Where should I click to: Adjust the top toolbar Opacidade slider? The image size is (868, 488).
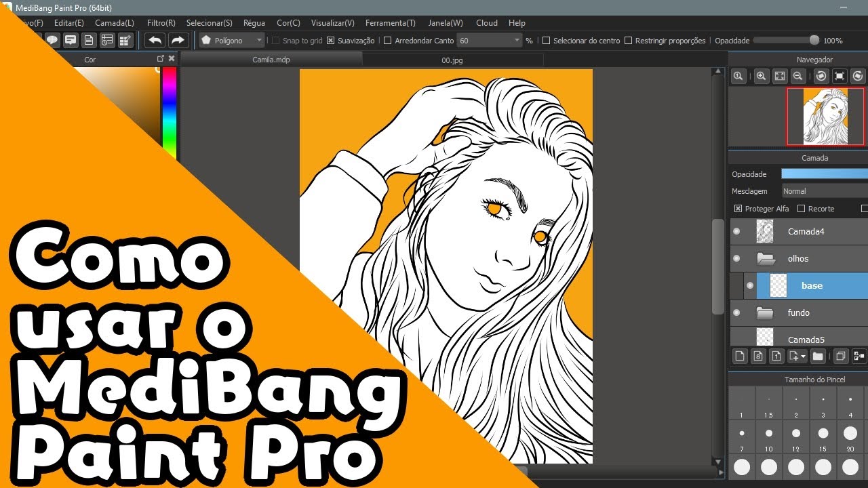click(787, 41)
